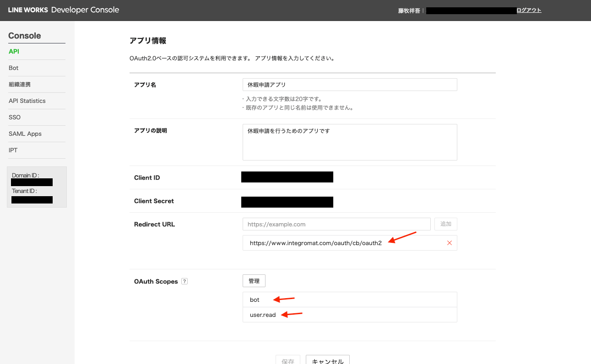591x364 pixels.
Task: Open the API section in sidebar
Action: (14, 52)
